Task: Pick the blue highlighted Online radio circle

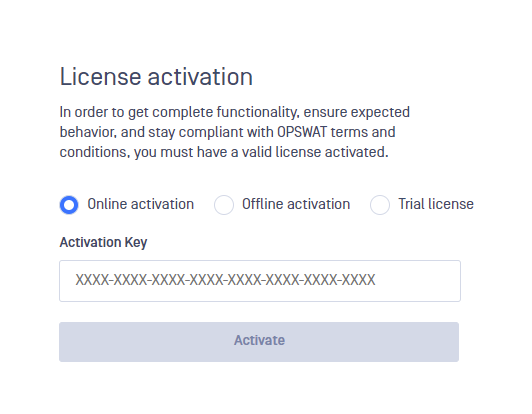Action: point(69,205)
